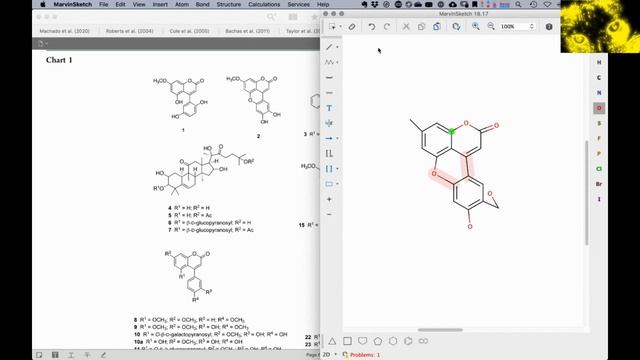640x360 pixels.
Task: Click the Spotlight search icon in menu bar
Action: click(x=518, y=4)
